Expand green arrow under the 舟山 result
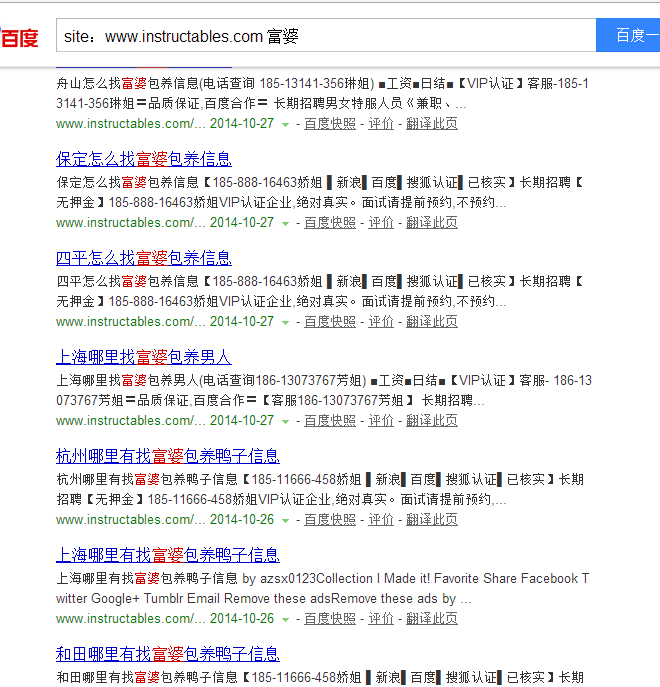This screenshot has height=687, width=660. 286,125
